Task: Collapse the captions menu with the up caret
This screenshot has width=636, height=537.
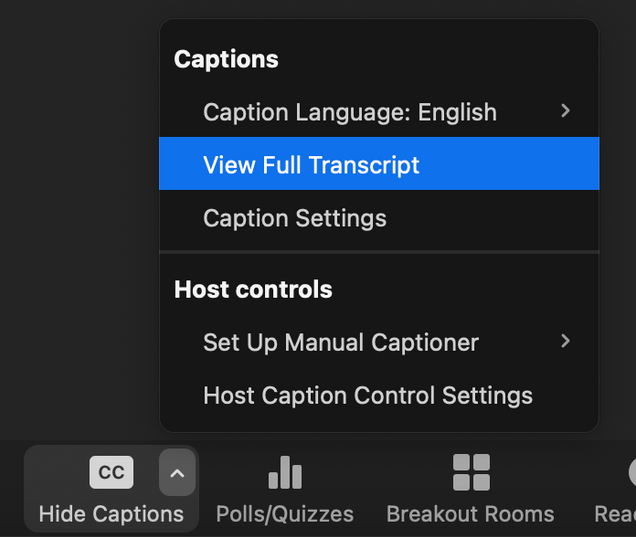Action: pos(177,472)
